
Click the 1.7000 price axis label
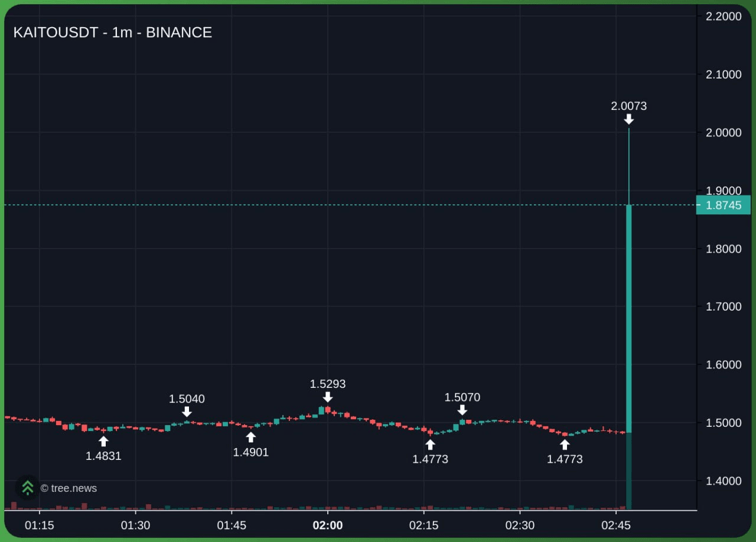click(724, 306)
